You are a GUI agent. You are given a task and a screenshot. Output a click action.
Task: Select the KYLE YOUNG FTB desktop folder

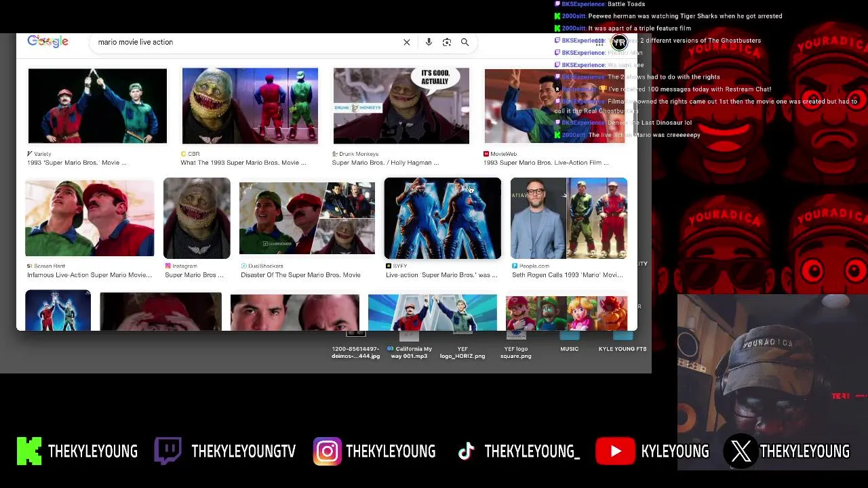coord(623,341)
